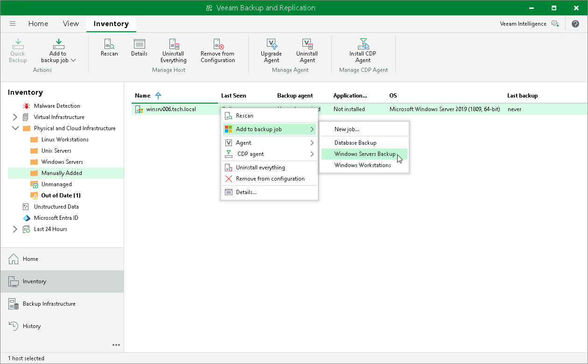Sort by the Last Seen column
Viewport: 588px width, 364px height.
click(x=234, y=96)
